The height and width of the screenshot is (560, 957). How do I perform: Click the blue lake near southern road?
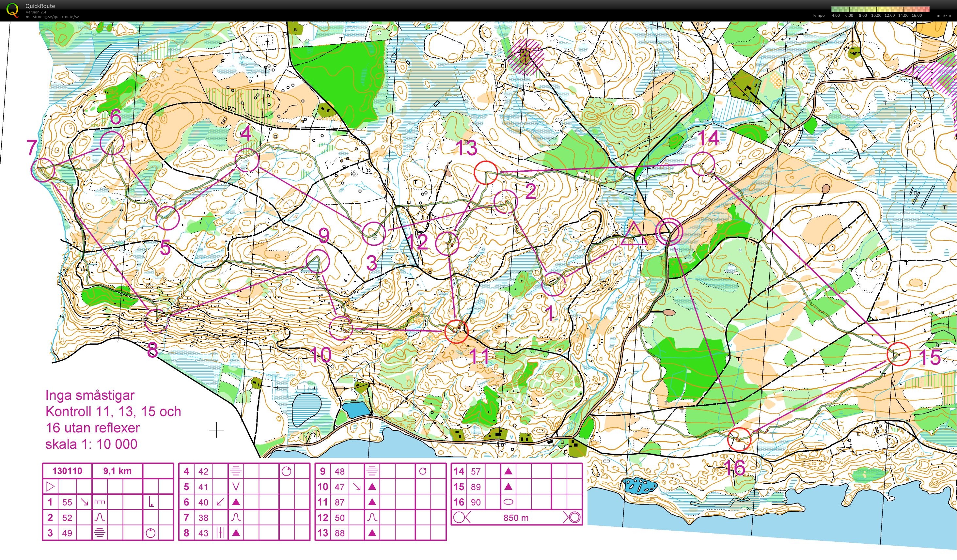point(355,409)
